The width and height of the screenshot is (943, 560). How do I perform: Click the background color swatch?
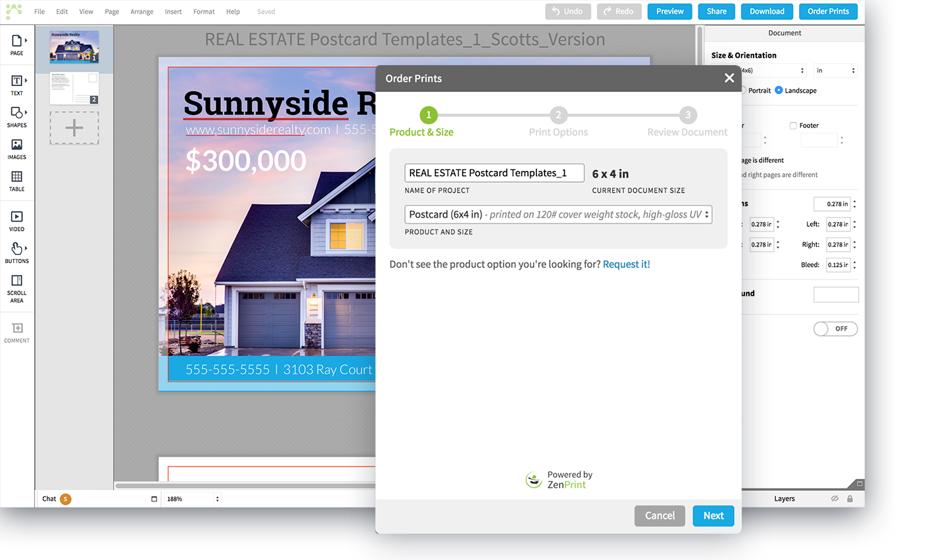pyautogui.click(x=835, y=294)
